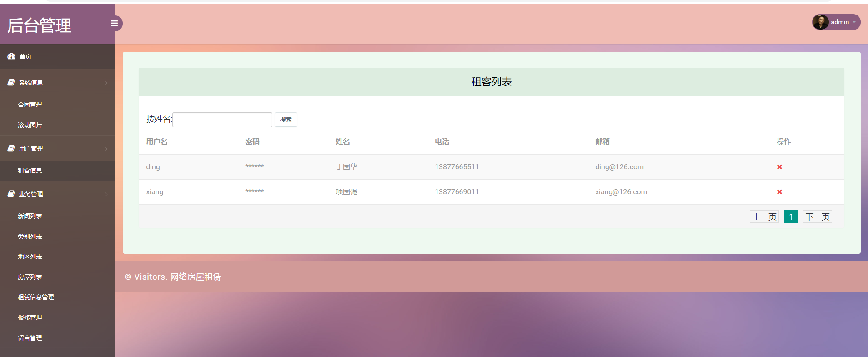The width and height of the screenshot is (868, 357).
Task: Delete tenant ding with red X
Action: pyautogui.click(x=779, y=167)
